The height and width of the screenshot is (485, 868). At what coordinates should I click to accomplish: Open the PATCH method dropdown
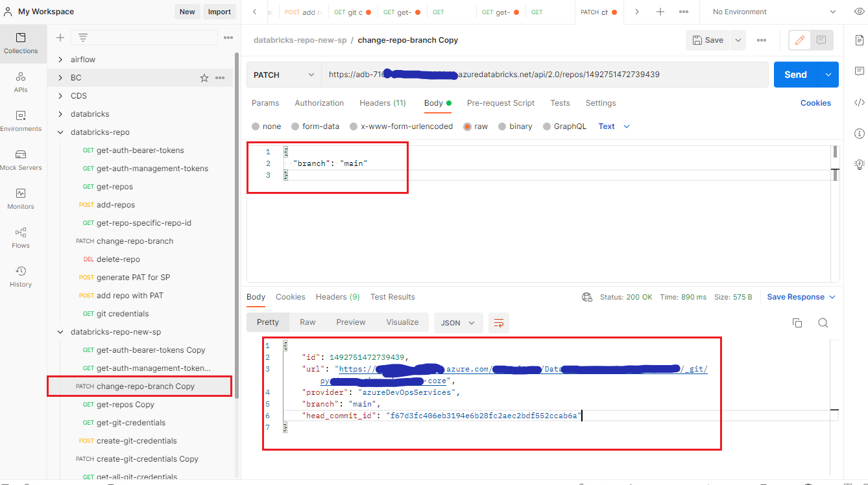pyautogui.click(x=283, y=75)
